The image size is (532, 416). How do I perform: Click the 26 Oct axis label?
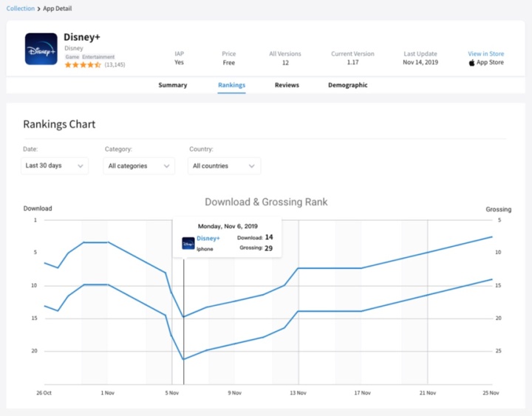click(44, 393)
